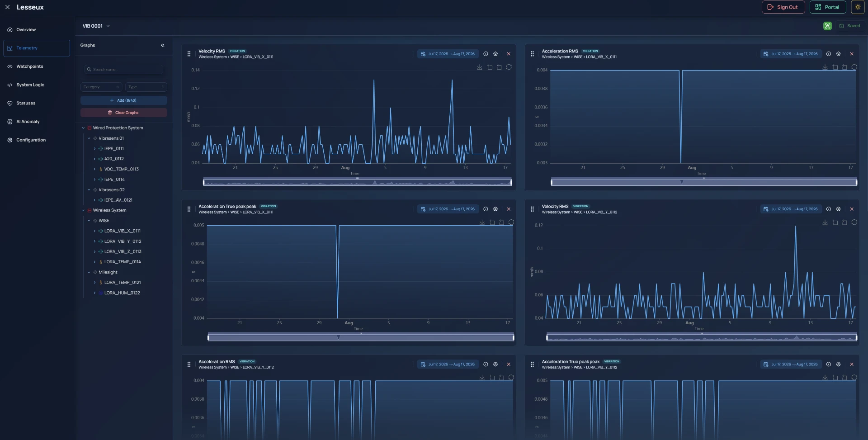Collapse the WISE tree node
The width and height of the screenshot is (868, 440).
click(x=89, y=221)
